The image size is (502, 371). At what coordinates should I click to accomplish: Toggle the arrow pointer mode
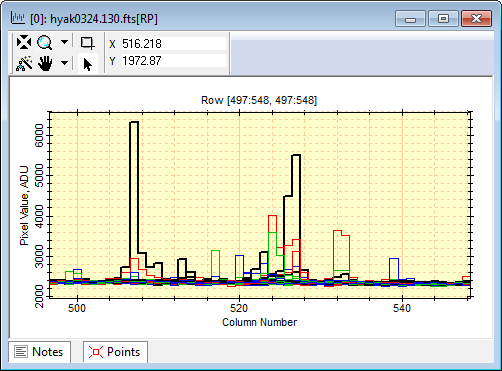(x=88, y=64)
